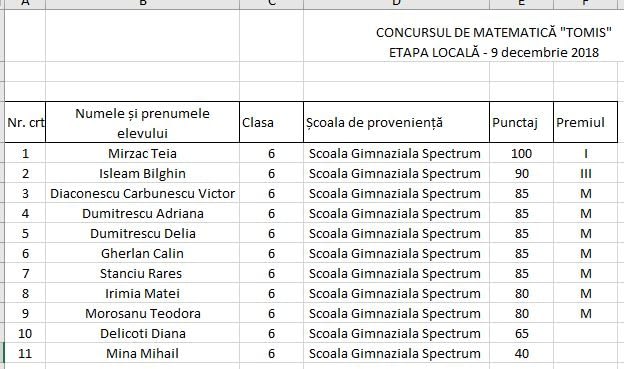Click the 'Clasa' header cell
This screenshot has width=624, height=369.
(x=271, y=122)
